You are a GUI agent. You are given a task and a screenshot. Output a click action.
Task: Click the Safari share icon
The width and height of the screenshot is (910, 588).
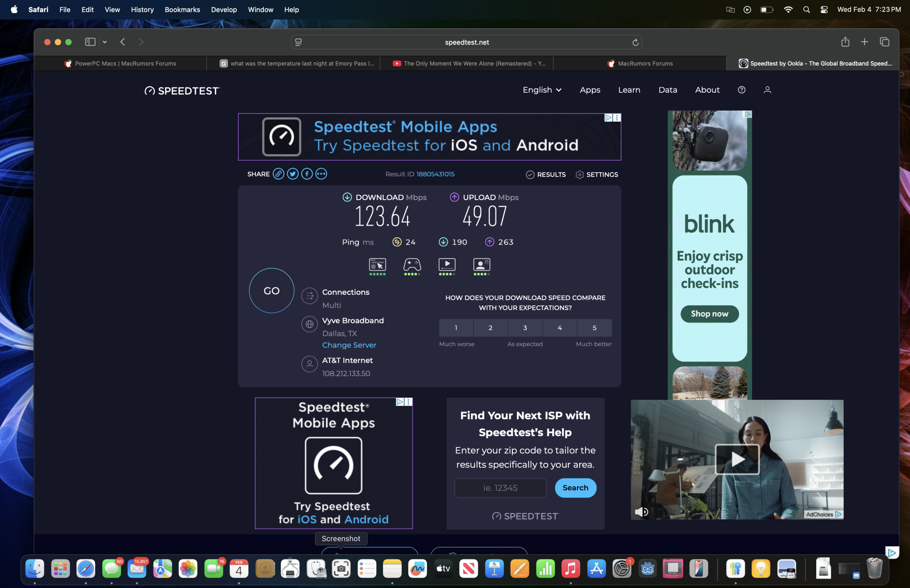click(x=845, y=42)
